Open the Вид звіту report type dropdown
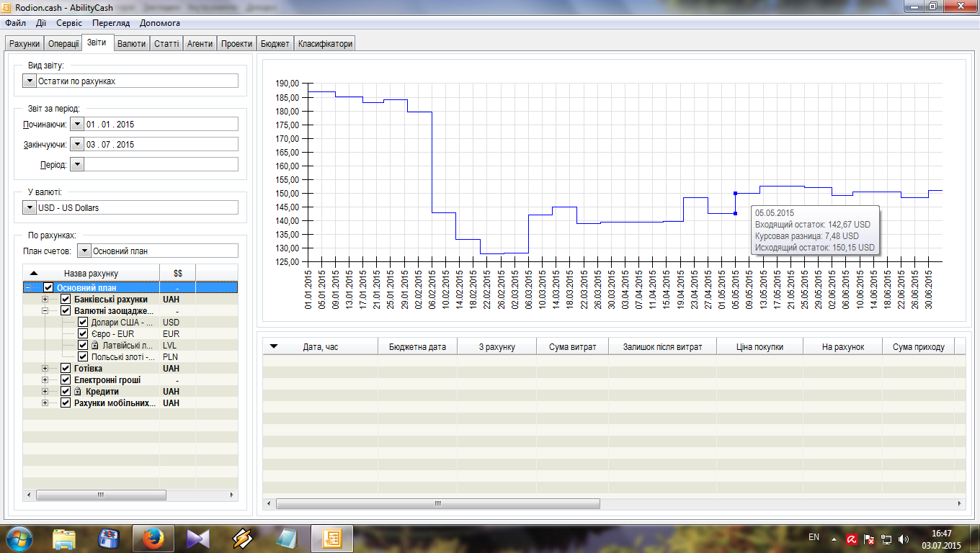The image size is (980, 553). pyautogui.click(x=29, y=81)
